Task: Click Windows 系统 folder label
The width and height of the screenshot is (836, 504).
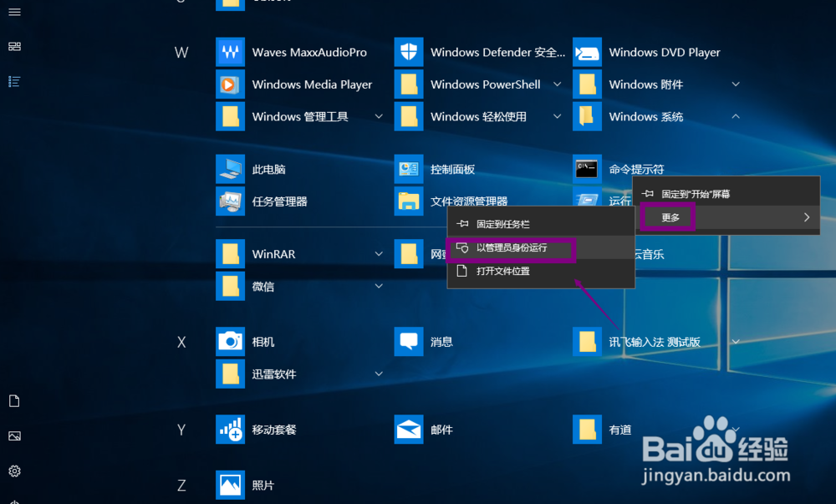Action: (x=645, y=117)
